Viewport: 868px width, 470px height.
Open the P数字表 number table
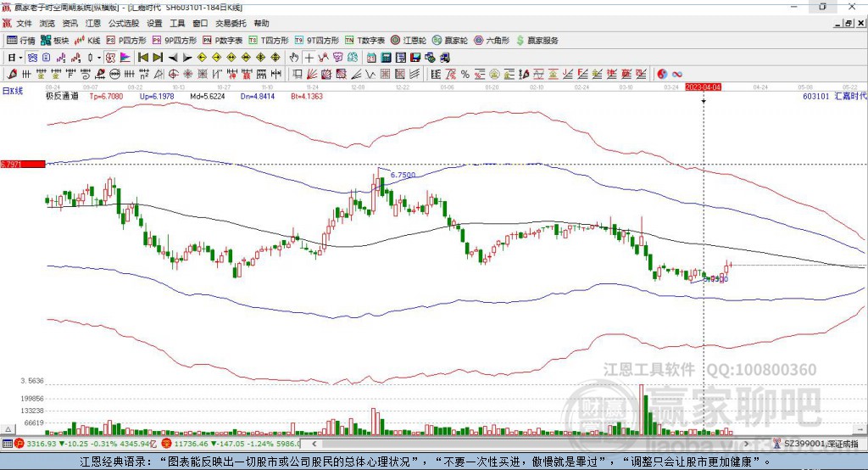223,41
